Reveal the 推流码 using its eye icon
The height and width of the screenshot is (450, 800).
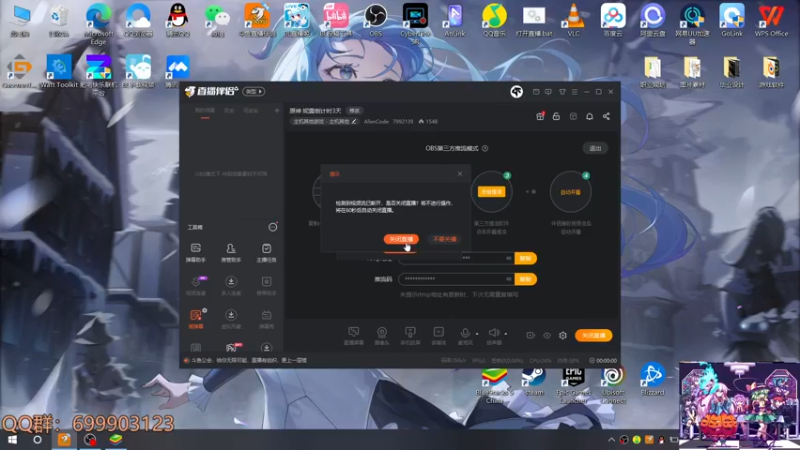[509, 279]
